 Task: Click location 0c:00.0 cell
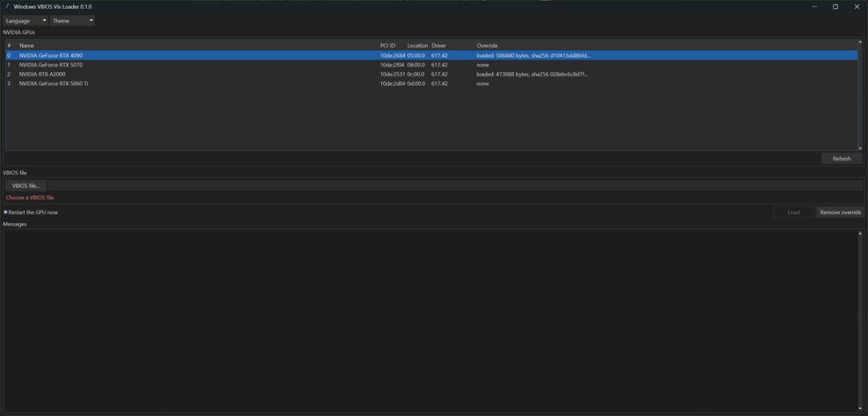pyautogui.click(x=416, y=74)
